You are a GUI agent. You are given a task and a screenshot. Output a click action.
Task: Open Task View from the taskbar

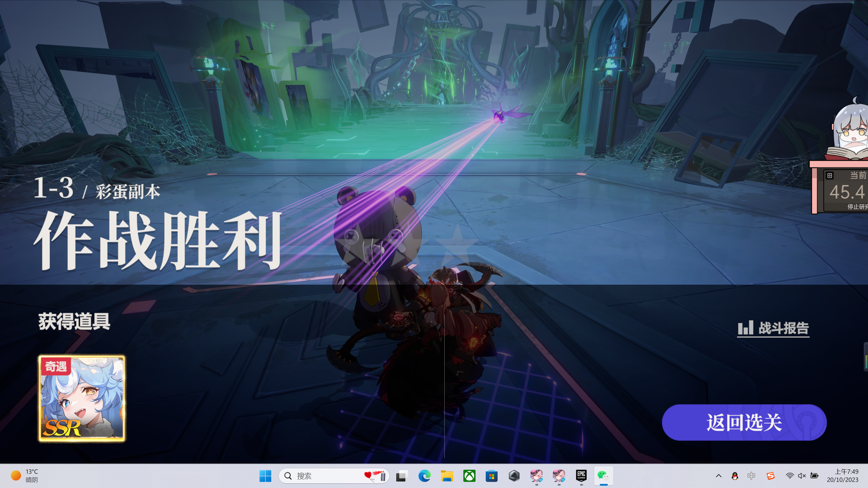tap(402, 476)
